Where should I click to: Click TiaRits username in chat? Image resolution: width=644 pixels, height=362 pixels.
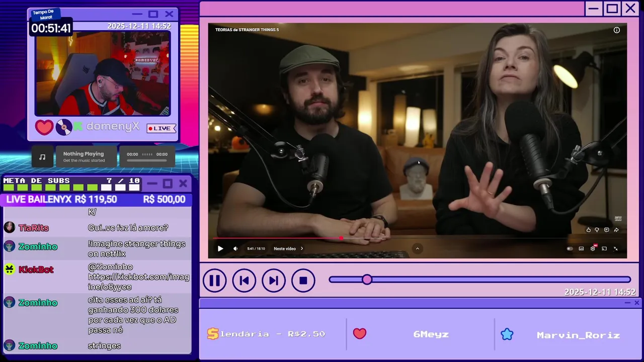click(34, 228)
